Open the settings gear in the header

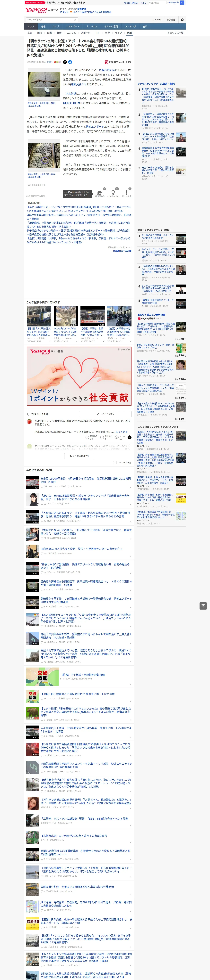coord(182,20)
